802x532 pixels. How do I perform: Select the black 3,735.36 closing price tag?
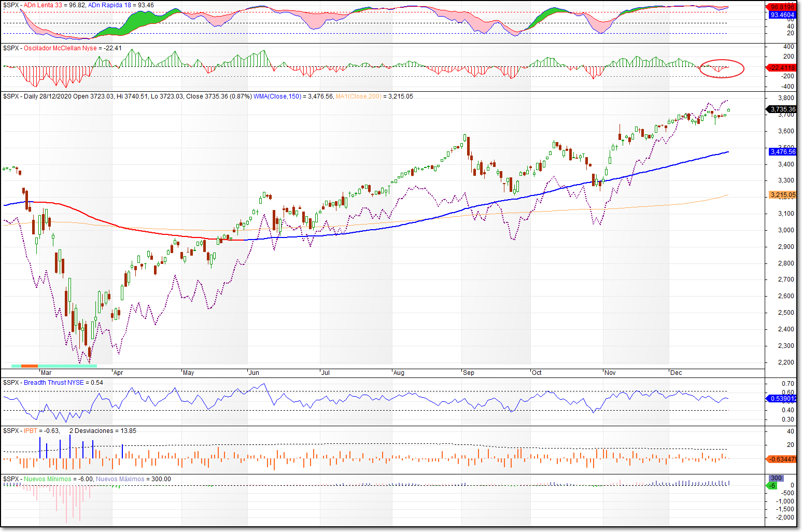tap(782, 109)
